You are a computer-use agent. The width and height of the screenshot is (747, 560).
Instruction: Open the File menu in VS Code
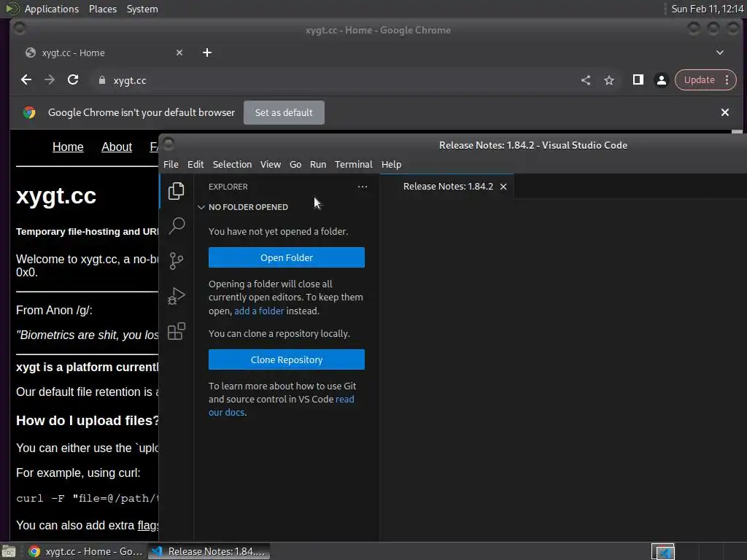[x=171, y=164]
